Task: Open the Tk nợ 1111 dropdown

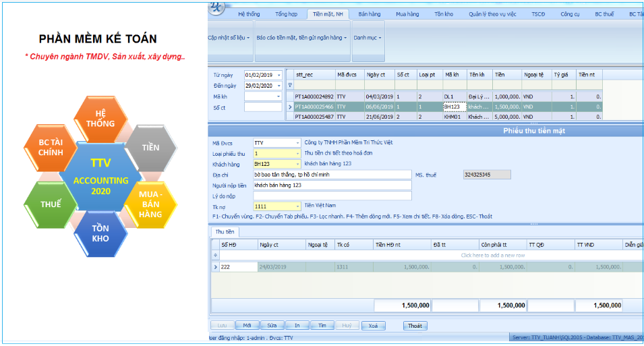Action: (298, 206)
